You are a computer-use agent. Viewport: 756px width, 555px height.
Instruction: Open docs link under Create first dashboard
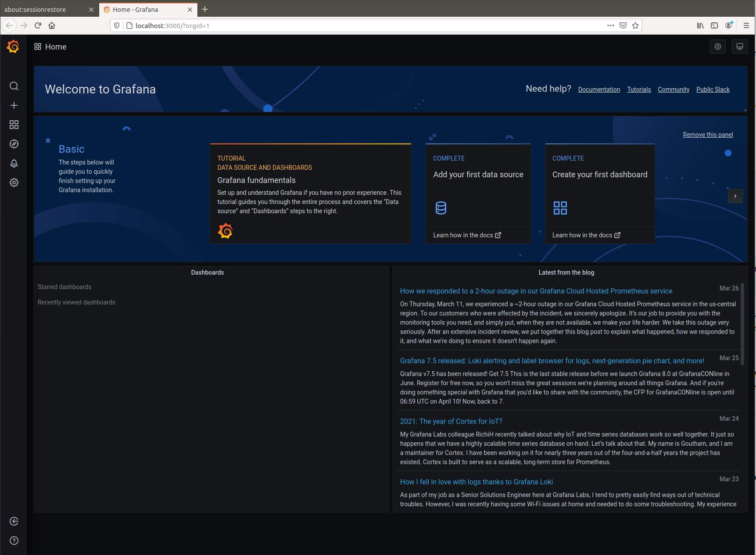[x=586, y=235]
